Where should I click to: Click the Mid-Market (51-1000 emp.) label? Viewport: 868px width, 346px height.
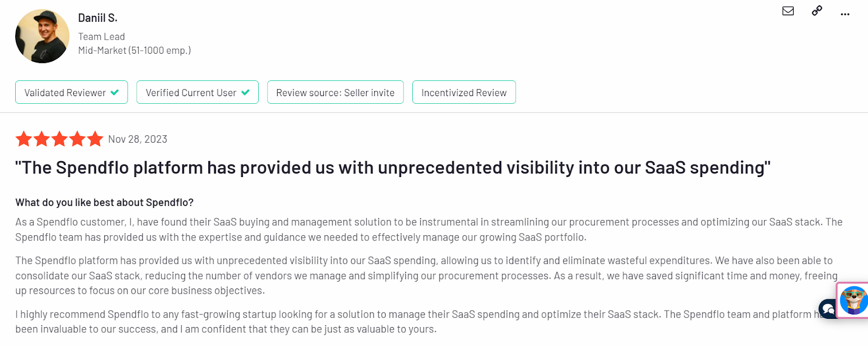click(135, 51)
